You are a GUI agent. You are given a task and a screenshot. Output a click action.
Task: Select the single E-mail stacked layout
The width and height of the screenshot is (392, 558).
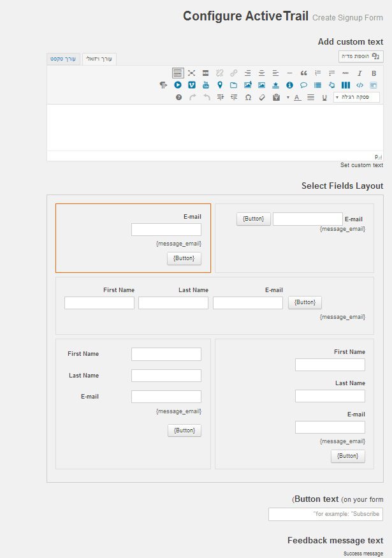pos(133,238)
